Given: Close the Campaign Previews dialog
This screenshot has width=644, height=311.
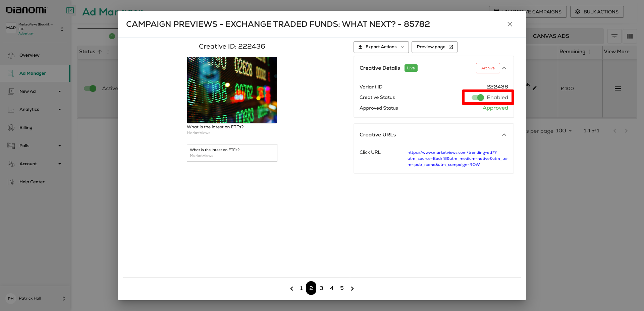Looking at the screenshot, I should point(509,24).
